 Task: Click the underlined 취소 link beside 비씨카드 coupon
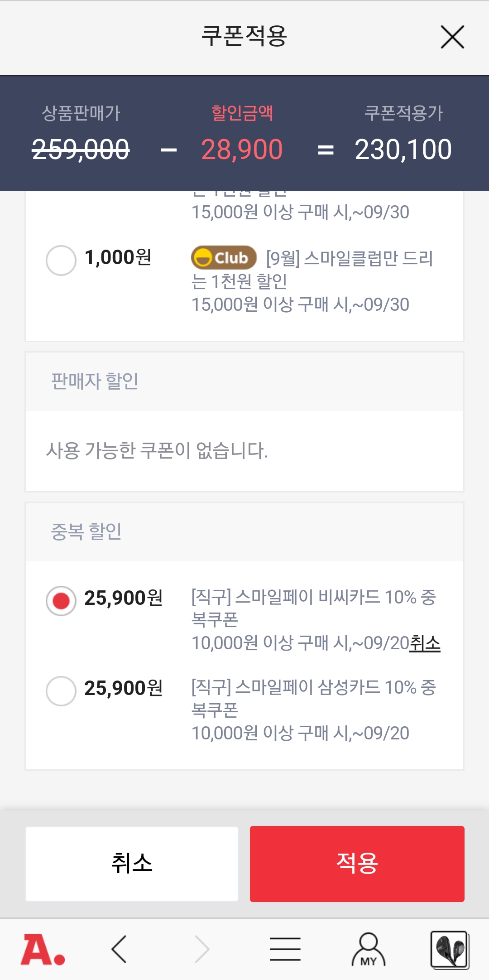click(425, 643)
